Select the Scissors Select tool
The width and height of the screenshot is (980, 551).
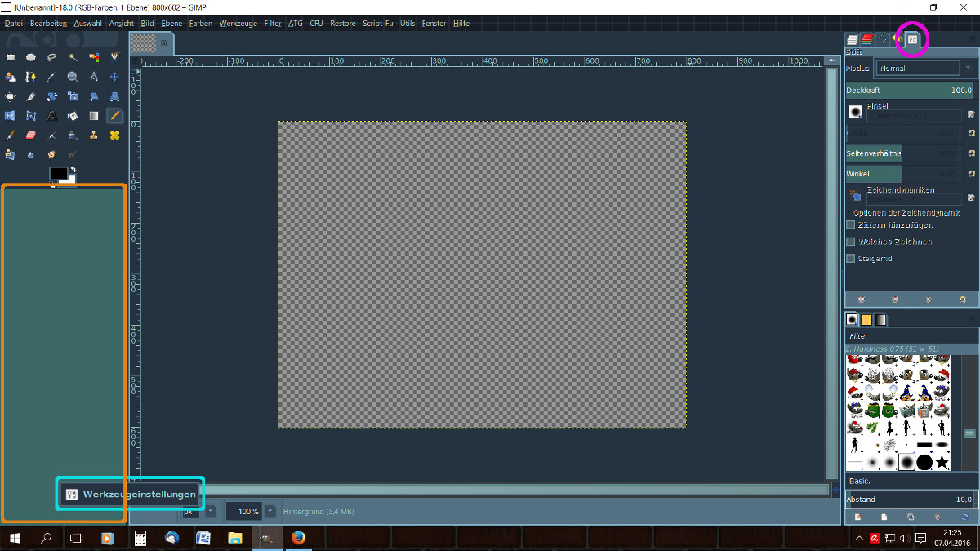tap(114, 57)
